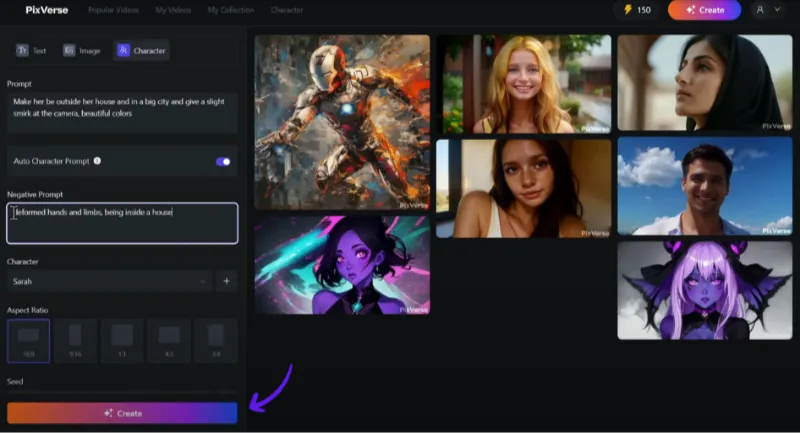Click the Text tab icon
The width and height of the screenshot is (800, 433).
[x=22, y=50]
